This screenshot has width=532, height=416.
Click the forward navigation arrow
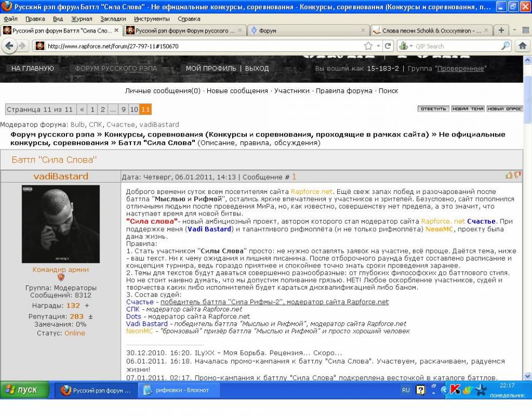click(x=22, y=46)
